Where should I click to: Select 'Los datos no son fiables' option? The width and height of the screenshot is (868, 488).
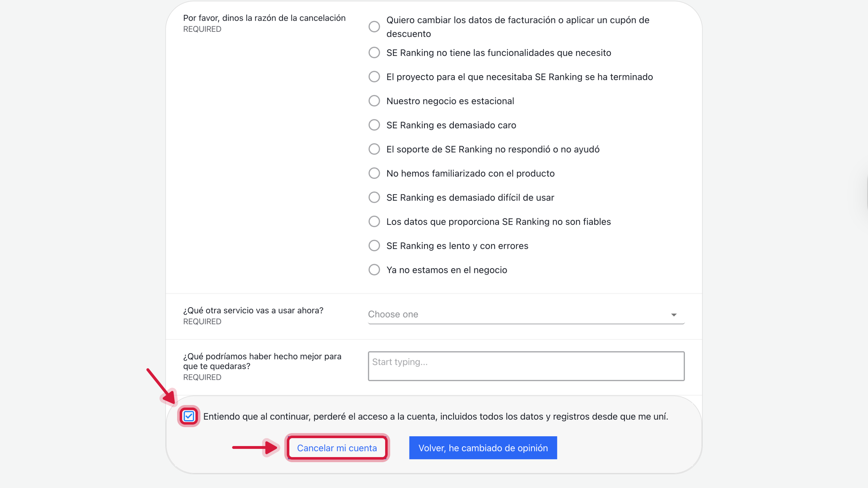tap(374, 221)
